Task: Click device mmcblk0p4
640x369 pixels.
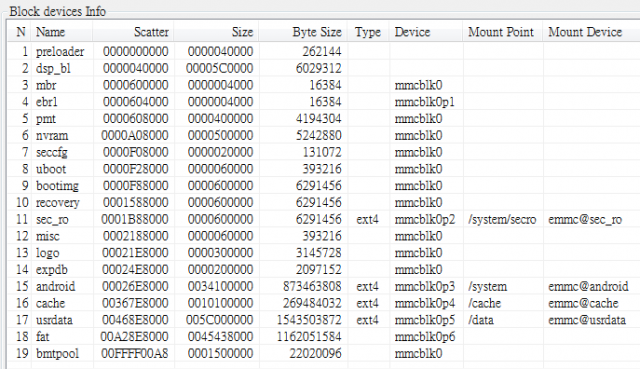Action: click(x=424, y=303)
